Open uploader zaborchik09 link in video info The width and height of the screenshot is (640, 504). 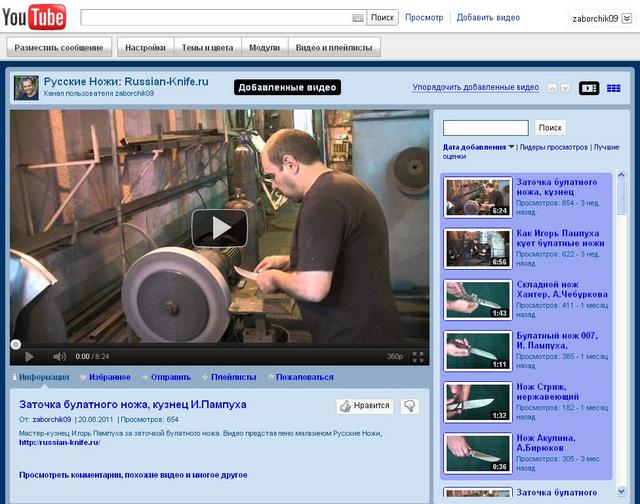(52, 419)
